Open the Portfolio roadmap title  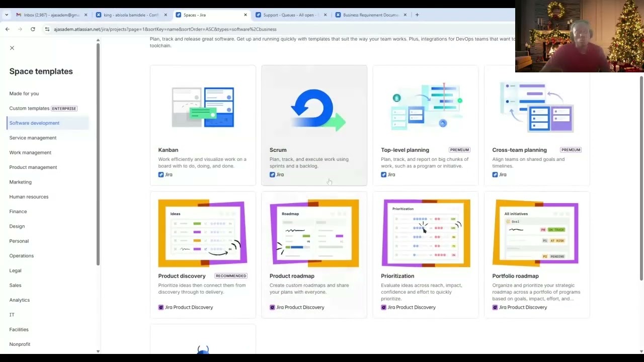[515, 276]
